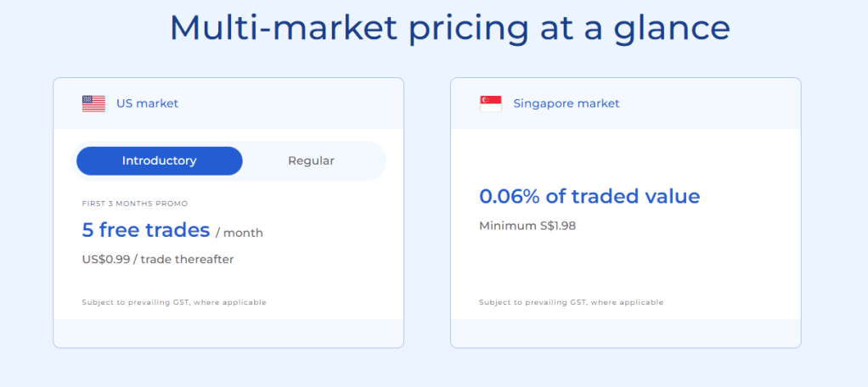Screen dimensions: 868x387
Task: Switch to Regular pricing
Action: point(311,160)
